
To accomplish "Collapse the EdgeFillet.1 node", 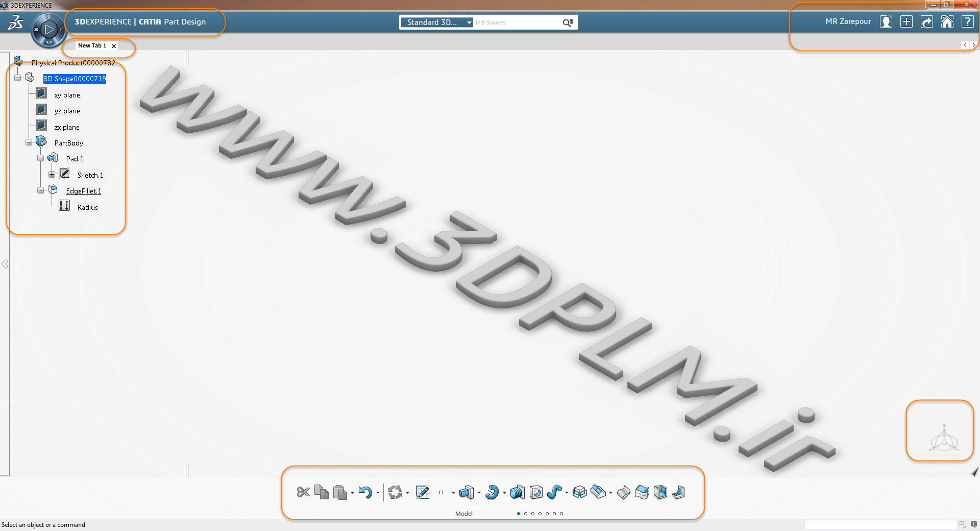I will click(40, 190).
